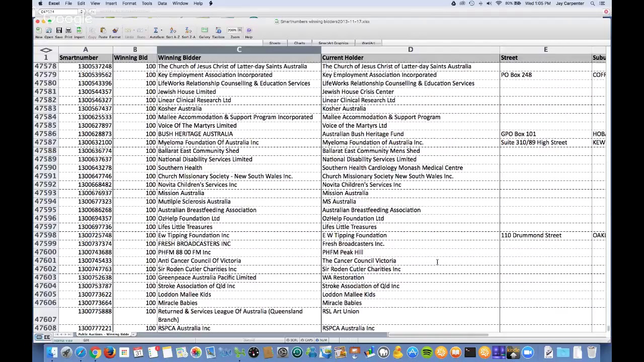Open Spotify from the Dock

427,352
